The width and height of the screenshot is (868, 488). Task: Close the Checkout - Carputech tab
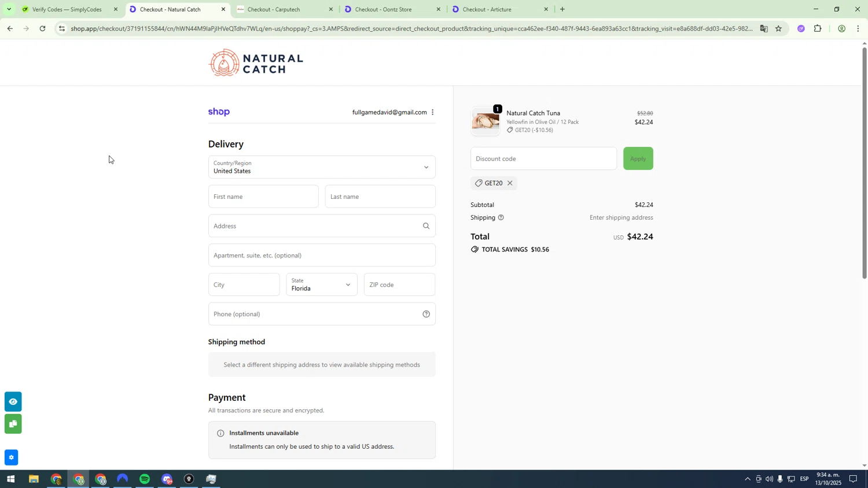331,9
